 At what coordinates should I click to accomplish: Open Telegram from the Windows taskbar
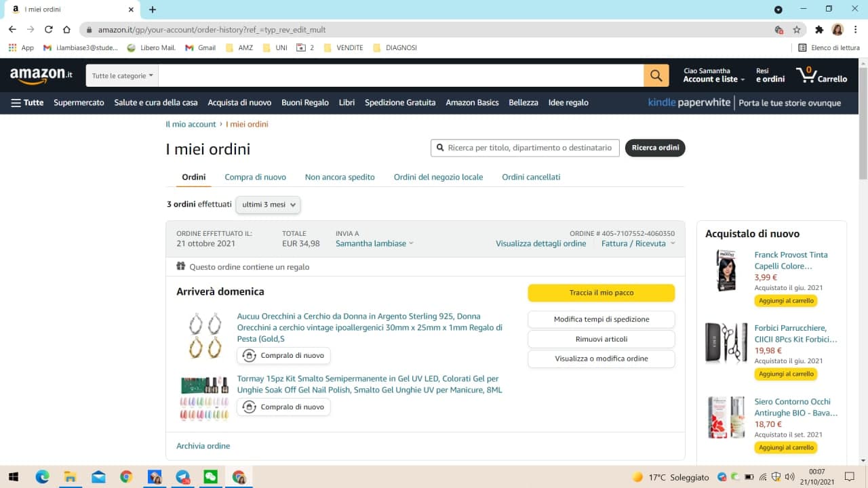pyautogui.click(x=182, y=477)
